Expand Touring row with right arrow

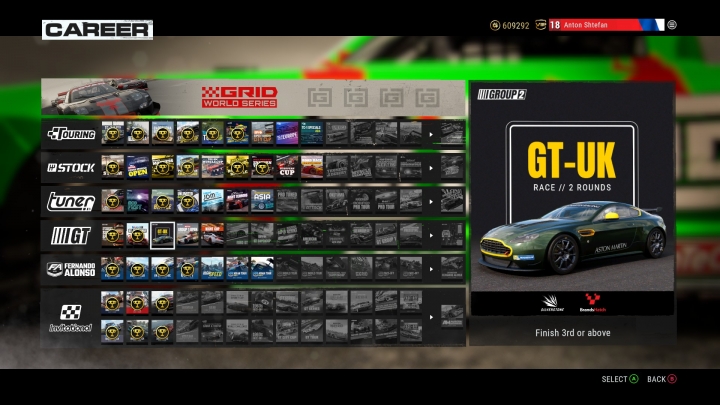(431, 135)
